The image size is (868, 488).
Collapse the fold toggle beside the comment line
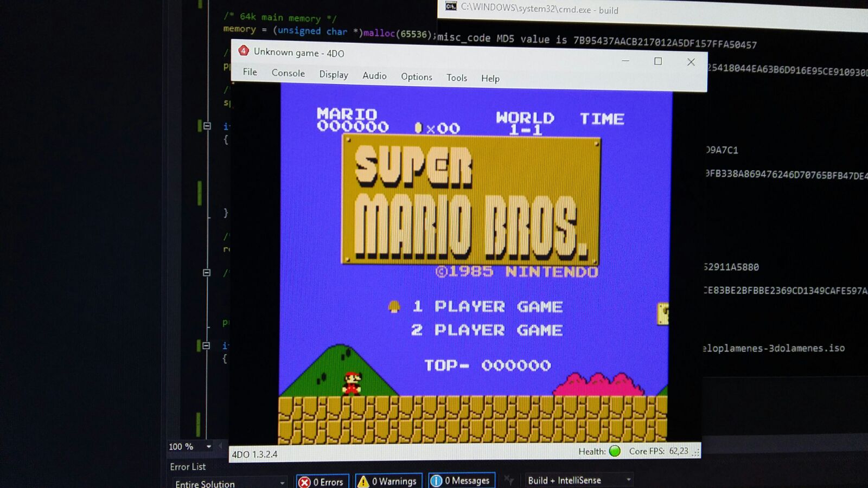tap(207, 273)
